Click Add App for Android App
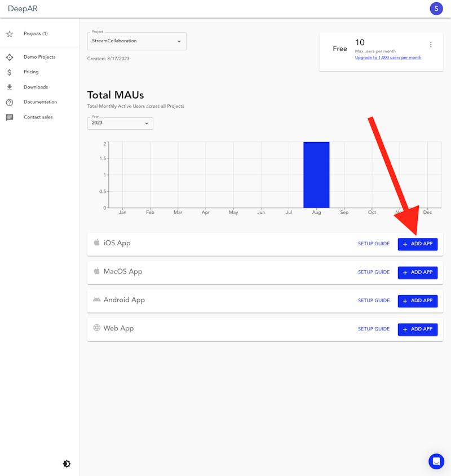 417,301
